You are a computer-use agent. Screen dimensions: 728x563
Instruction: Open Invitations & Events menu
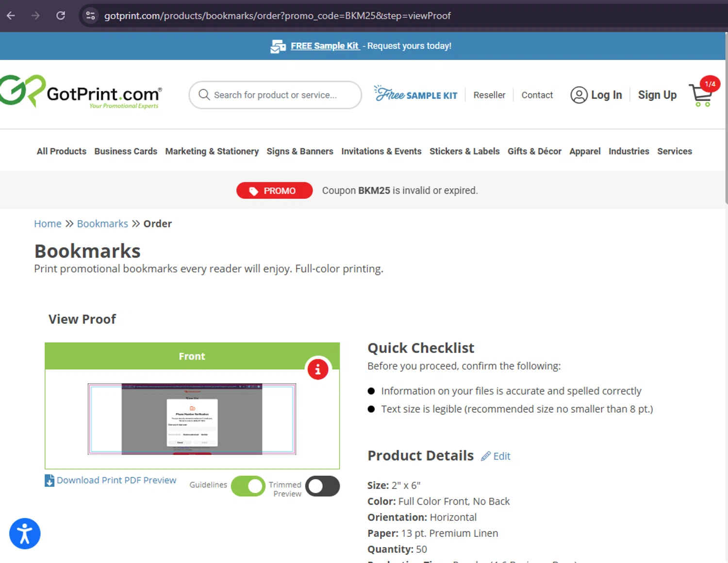pyautogui.click(x=381, y=151)
